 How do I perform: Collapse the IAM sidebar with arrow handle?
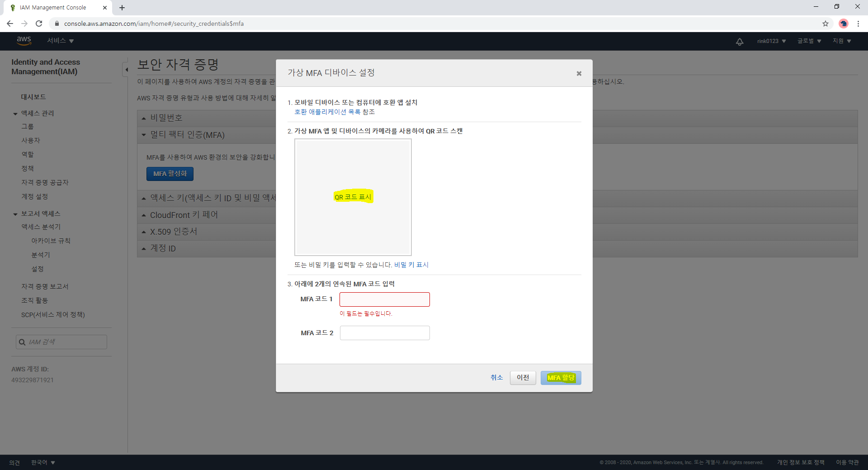126,70
